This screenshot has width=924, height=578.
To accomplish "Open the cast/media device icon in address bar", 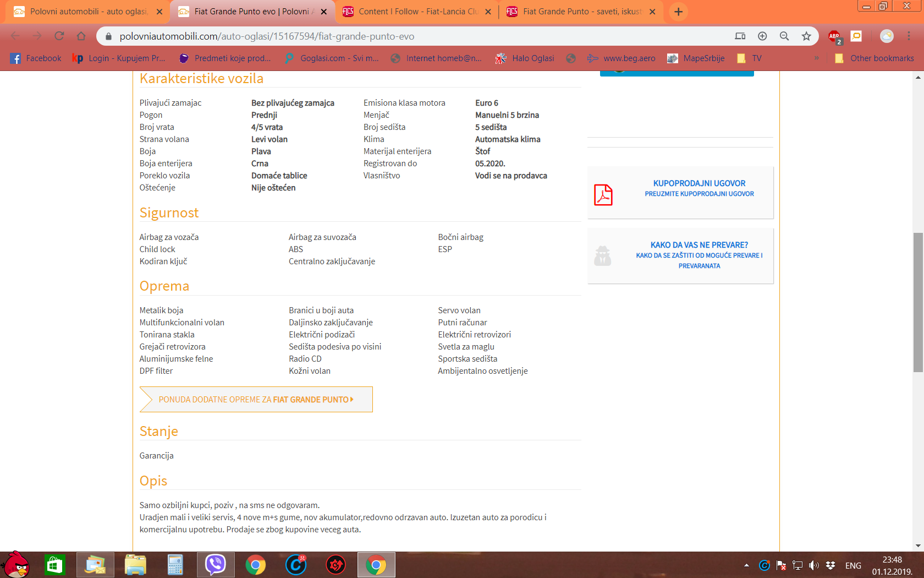I will click(740, 36).
